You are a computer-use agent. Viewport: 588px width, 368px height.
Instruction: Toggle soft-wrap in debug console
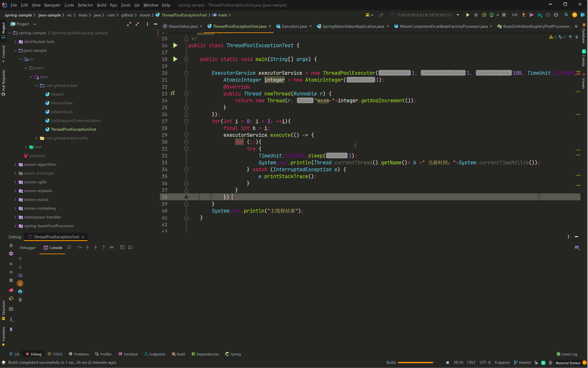click(20, 275)
